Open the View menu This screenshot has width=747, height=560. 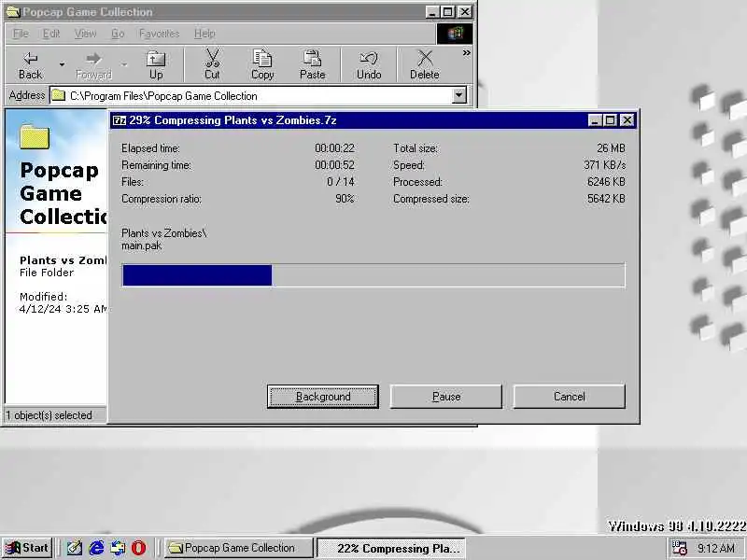click(x=85, y=34)
